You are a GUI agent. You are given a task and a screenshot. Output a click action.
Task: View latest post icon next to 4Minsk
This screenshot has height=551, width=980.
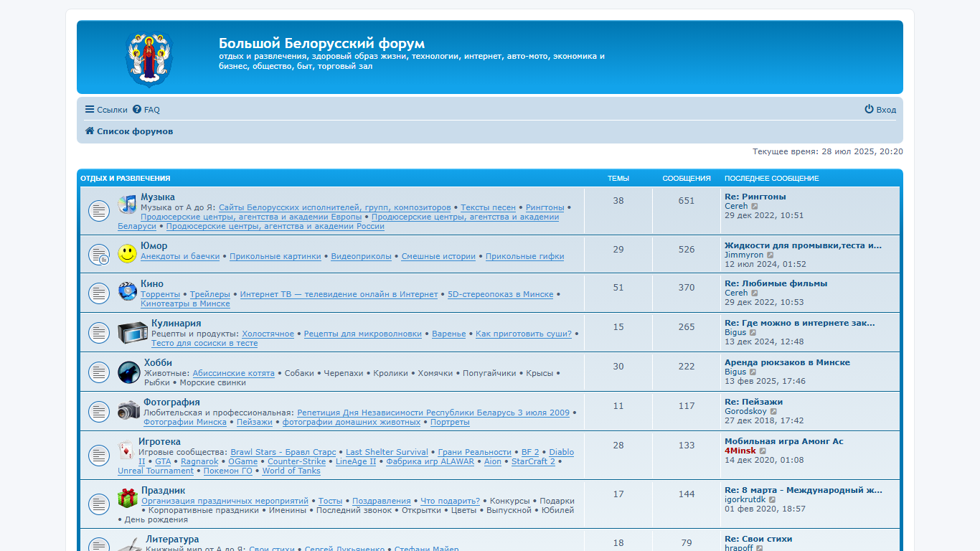763,451
